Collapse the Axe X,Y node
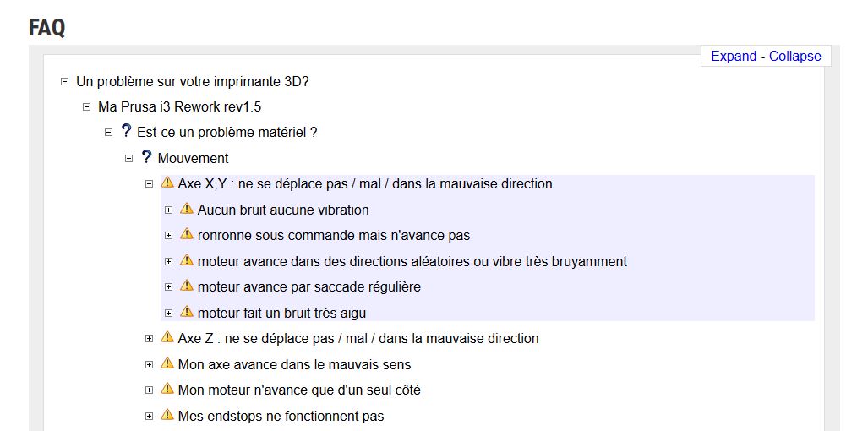Screen dimensions: 868x431 149,183
